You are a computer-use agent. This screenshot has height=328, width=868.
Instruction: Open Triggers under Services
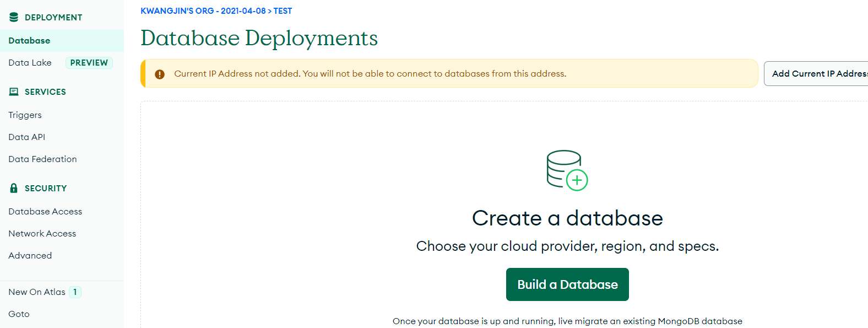click(25, 115)
